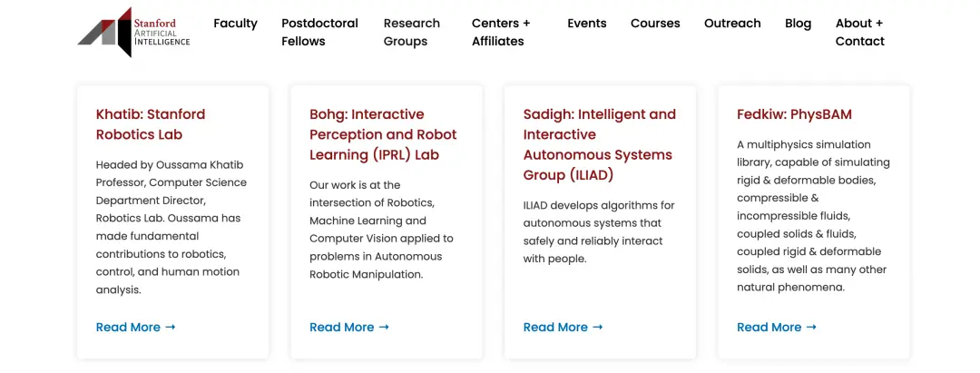Navigate to the Events page
Viewport: 980px width, 373px height.
tap(587, 24)
